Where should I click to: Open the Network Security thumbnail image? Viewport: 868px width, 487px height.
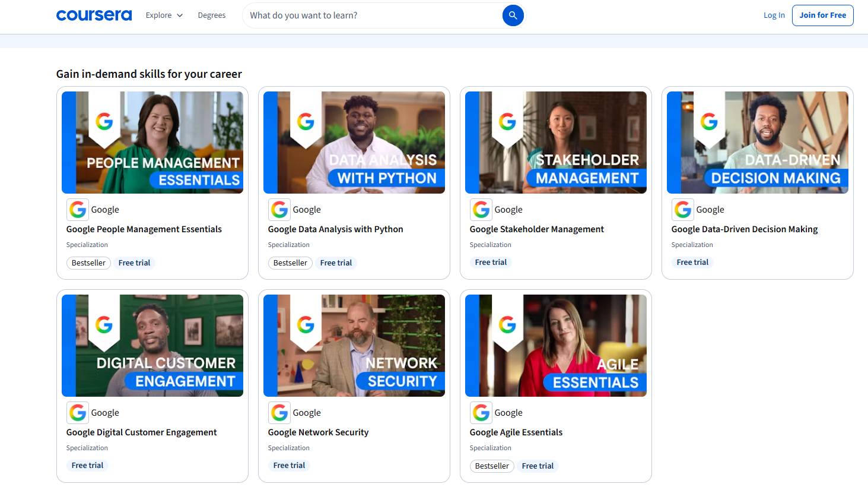[354, 346]
